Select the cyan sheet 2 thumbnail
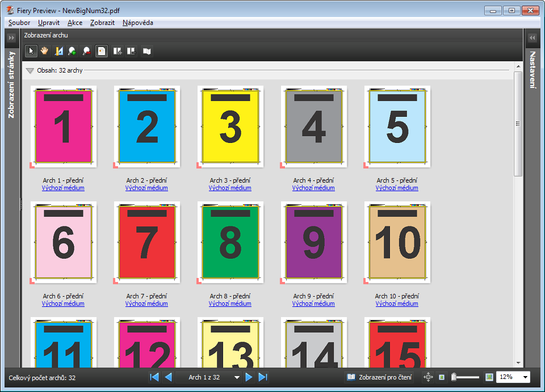The width and height of the screenshot is (545, 392). pos(147,127)
